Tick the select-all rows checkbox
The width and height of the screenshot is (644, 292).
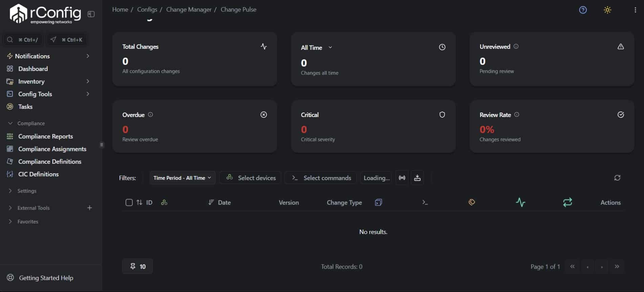129,202
